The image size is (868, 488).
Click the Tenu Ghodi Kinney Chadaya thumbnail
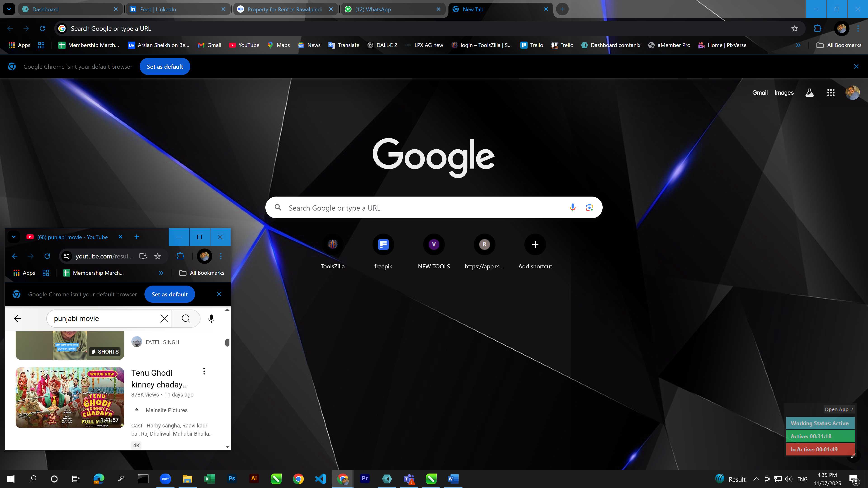pyautogui.click(x=70, y=397)
